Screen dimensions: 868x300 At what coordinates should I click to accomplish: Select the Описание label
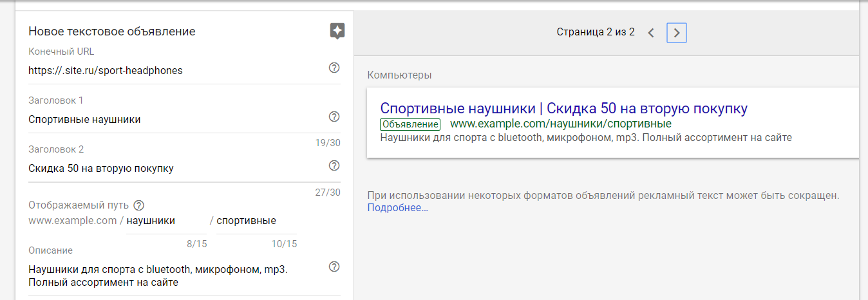tap(50, 250)
